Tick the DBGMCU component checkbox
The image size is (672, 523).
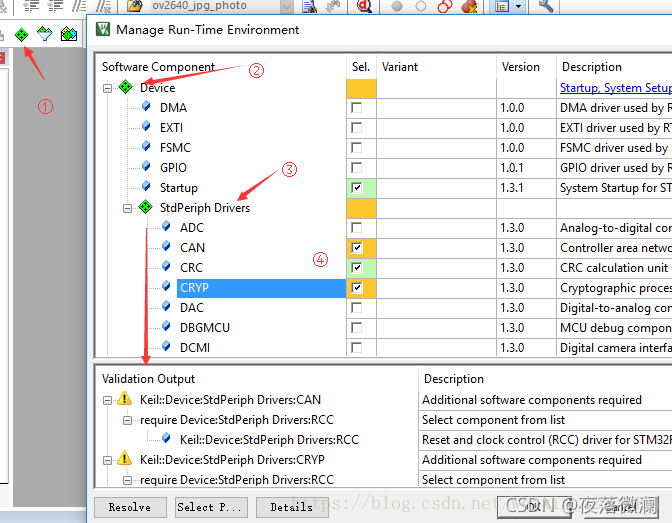[357, 328]
